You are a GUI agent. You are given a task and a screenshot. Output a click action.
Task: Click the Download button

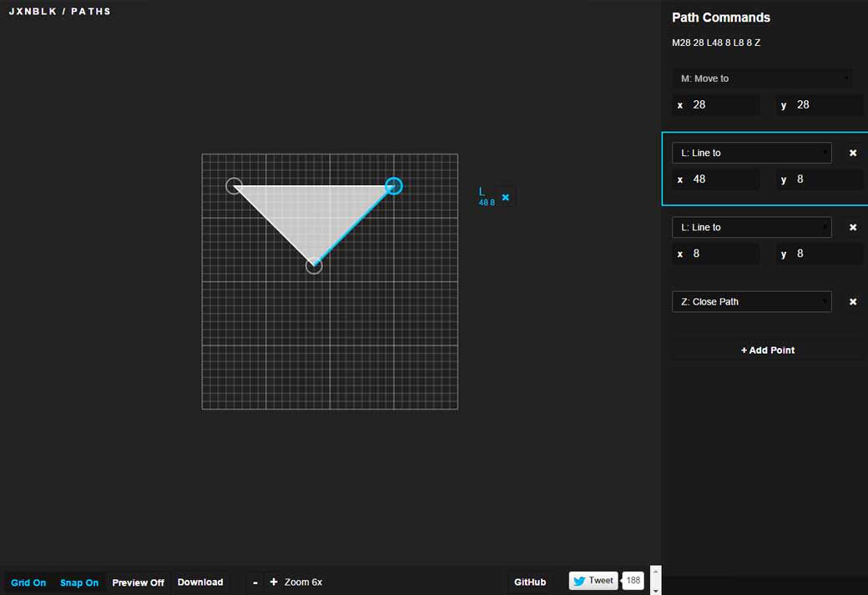200,582
